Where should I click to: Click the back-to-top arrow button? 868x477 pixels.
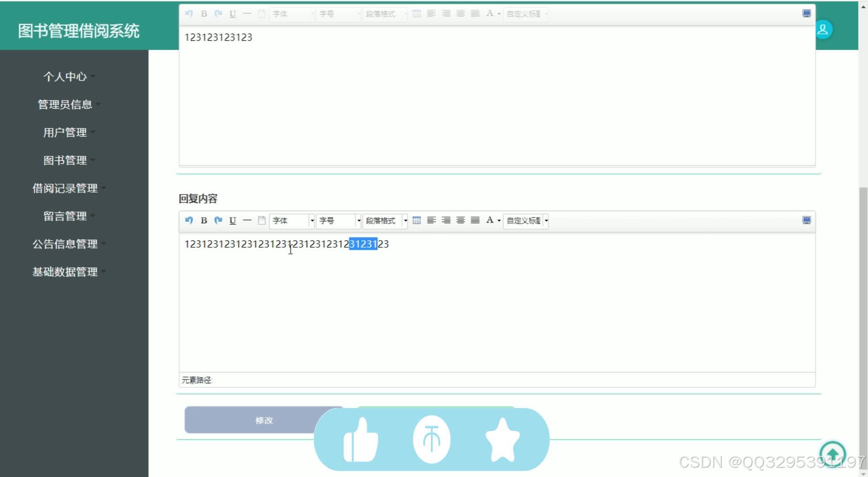point(833,454)
